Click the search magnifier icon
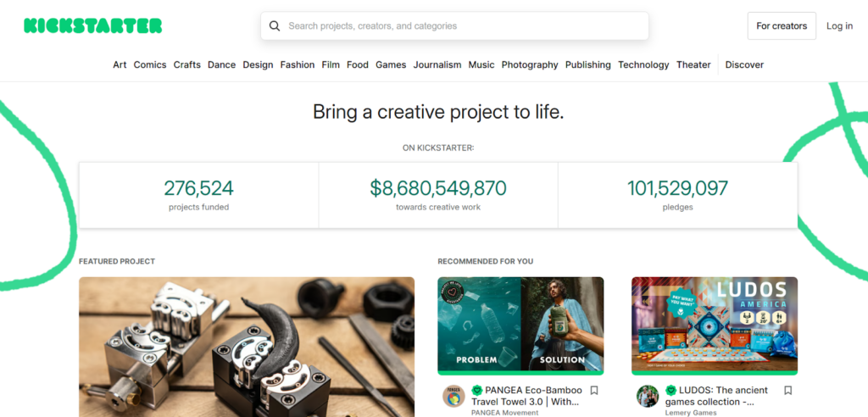Screen dimensions: 868x417 (x=275, y=26)
